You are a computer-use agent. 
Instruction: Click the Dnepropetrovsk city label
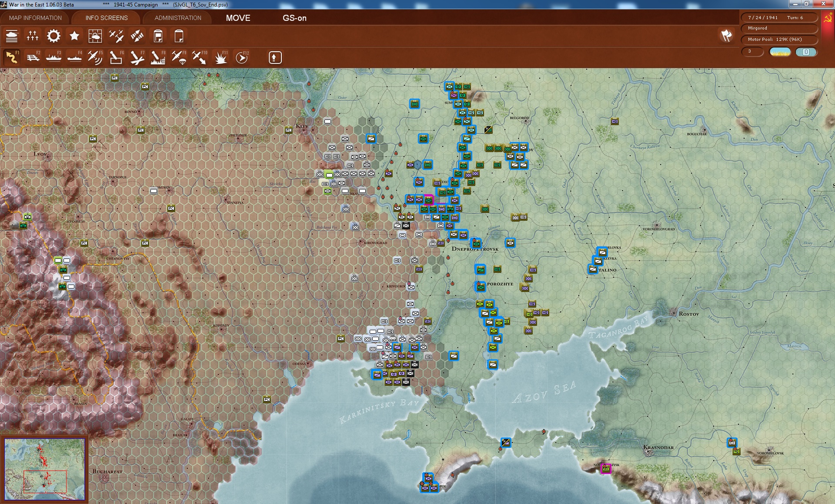click(475, 249)
